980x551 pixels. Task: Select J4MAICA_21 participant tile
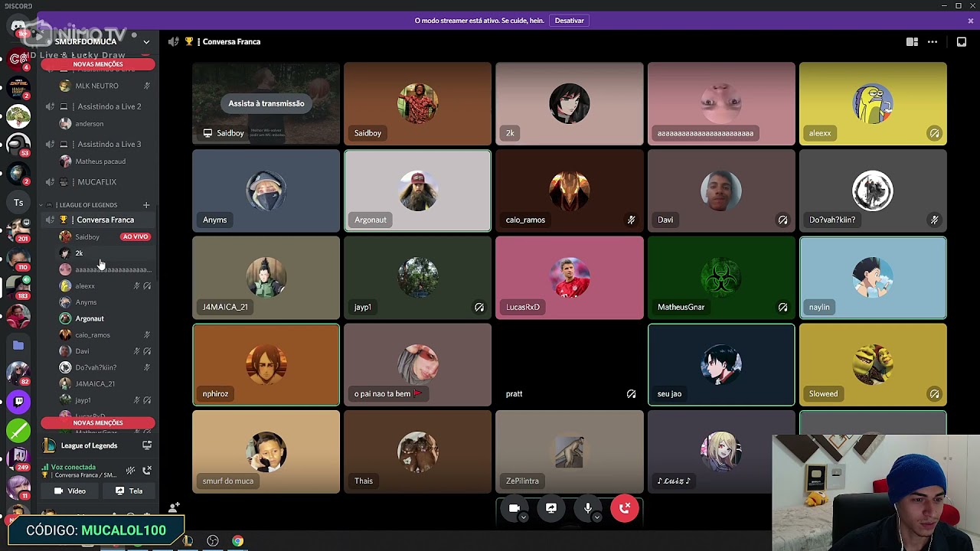[x=266, y=277]
